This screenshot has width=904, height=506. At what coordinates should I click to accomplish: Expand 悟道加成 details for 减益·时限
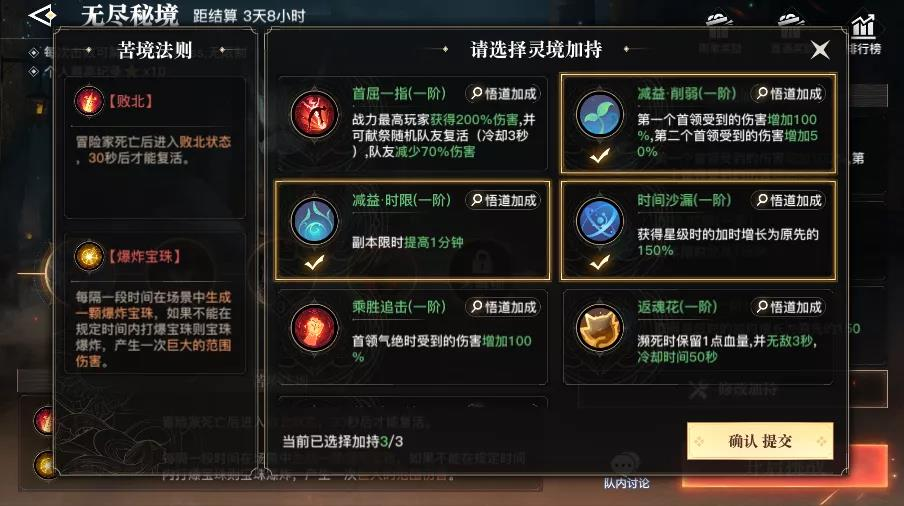(x=503, y=200)
